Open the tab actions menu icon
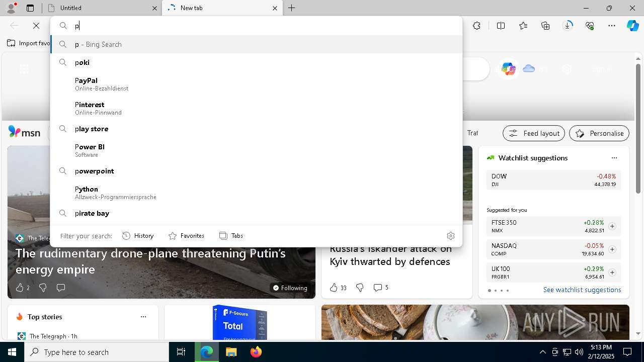Viewport: 644px width, 362px height. (x=30, y=8)
